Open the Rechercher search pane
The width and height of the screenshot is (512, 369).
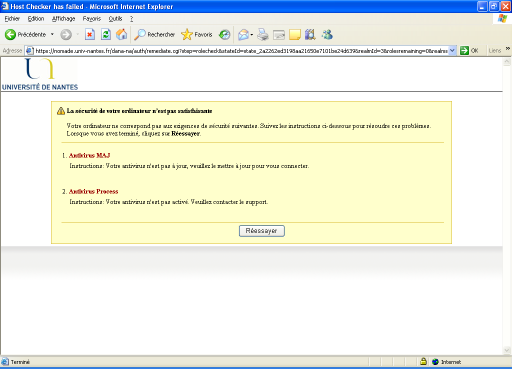coord(154,34)
